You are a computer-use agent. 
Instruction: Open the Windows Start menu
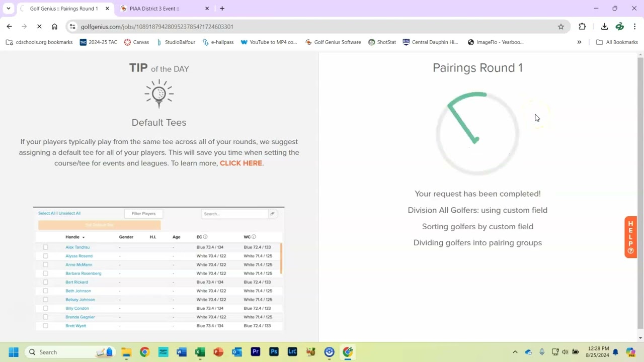pyautogui.click(x=14, y=352)
